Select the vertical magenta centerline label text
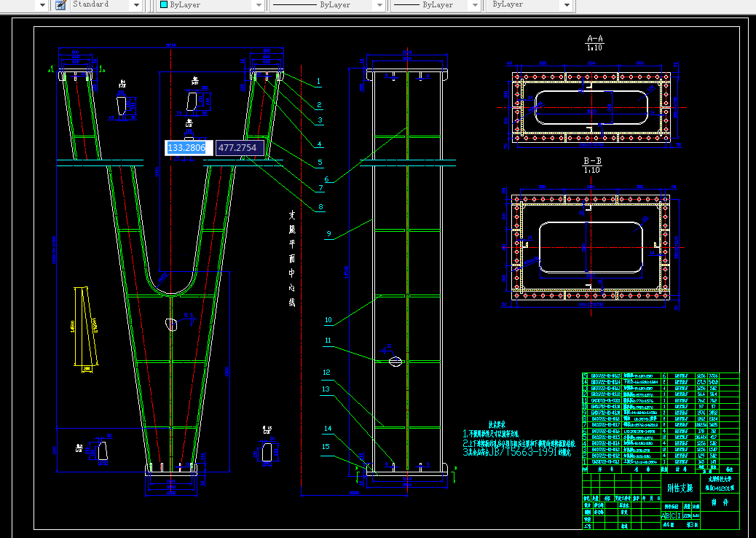 tap(292, 259)
